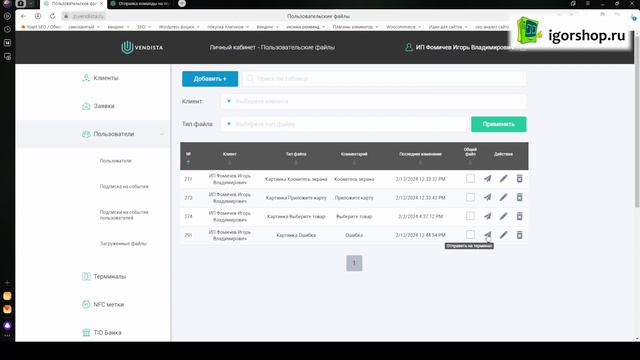The height and width of the screenshot is (360, 640).
Task: Delete the Выберите товар file row
Action: [x=519, y=216]
